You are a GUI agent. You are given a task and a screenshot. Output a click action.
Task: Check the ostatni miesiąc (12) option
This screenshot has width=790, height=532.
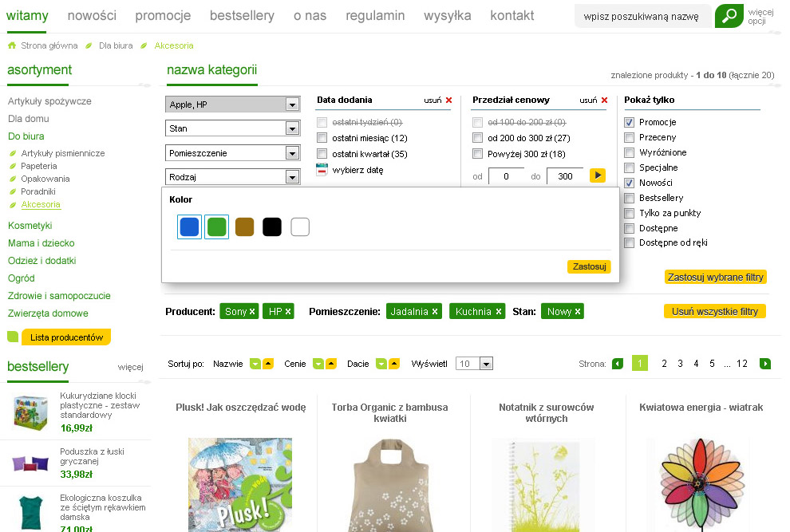322,139
